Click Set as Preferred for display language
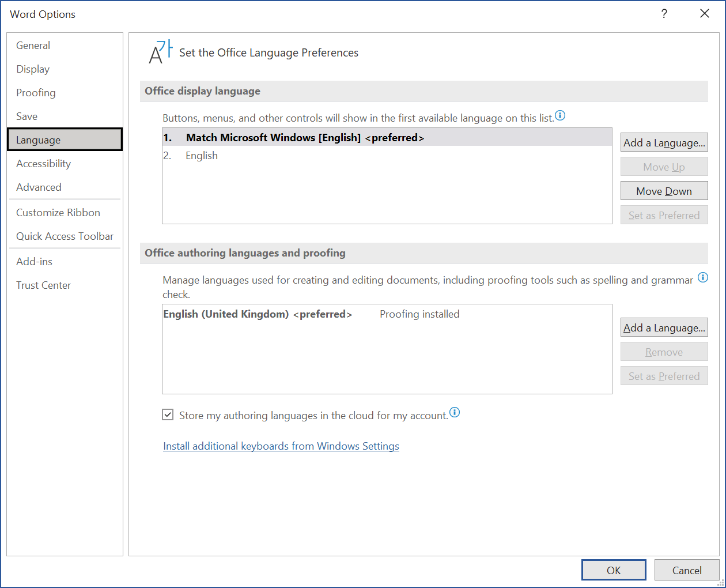 click(x=664, y=215)
